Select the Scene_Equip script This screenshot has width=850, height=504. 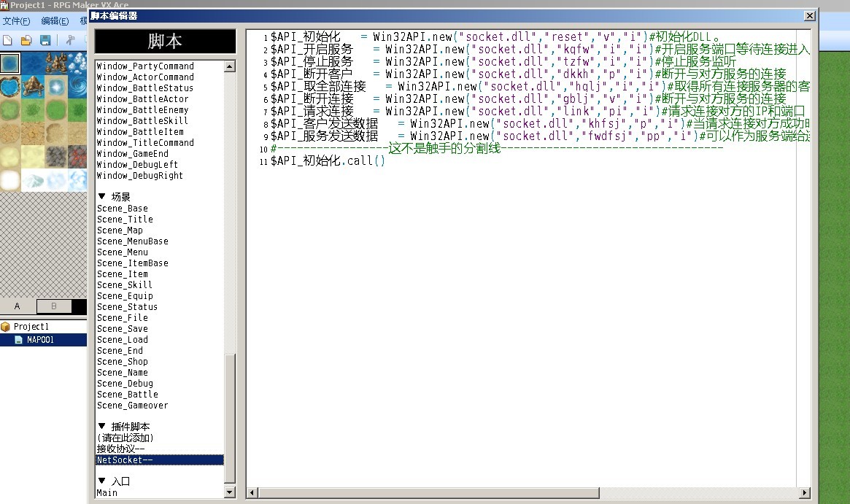pos(125,296)
